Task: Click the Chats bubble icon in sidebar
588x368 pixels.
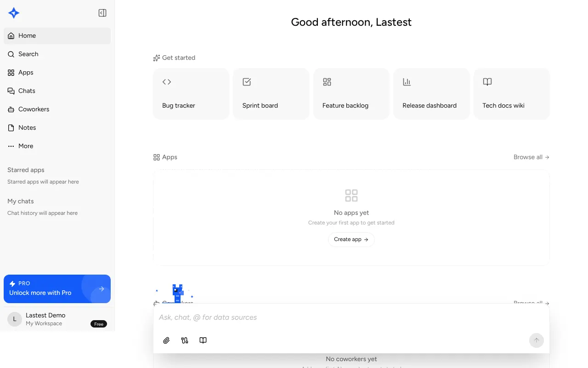Action: [11, 91]
